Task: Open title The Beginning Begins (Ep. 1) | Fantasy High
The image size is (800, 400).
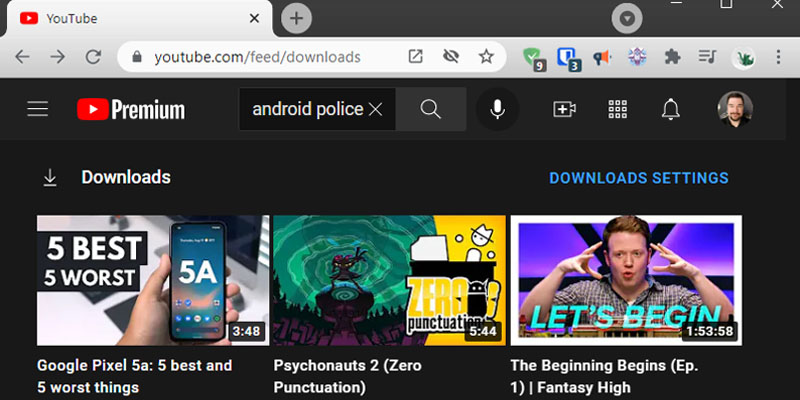Action: point(604,376)
